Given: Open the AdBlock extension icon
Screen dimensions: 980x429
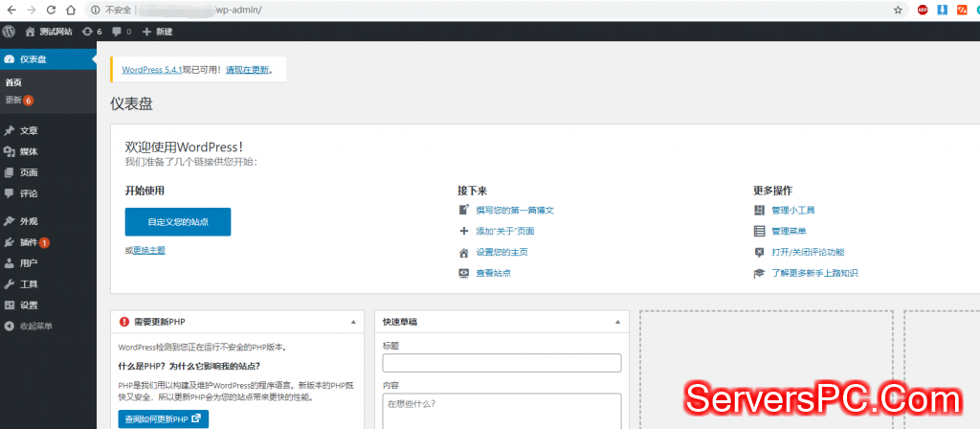Looking at the screenshot, I should point(923,10).
